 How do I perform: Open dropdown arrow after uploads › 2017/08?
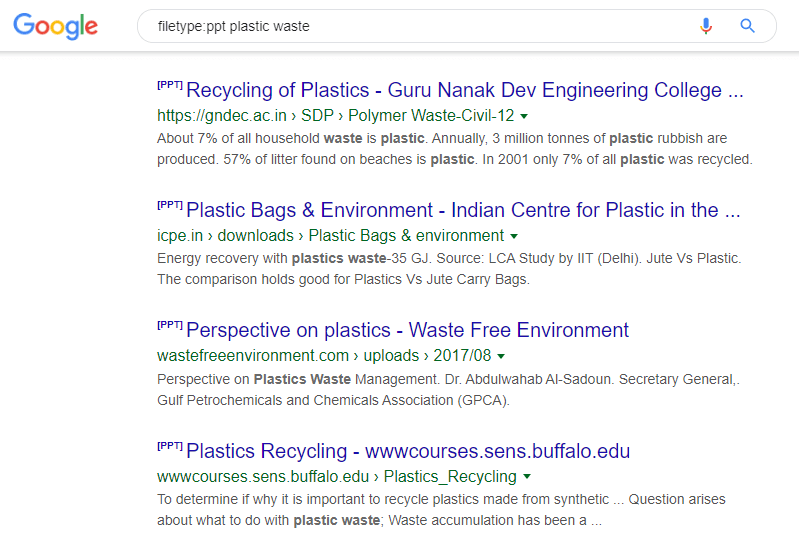click(x=501, y=356)
